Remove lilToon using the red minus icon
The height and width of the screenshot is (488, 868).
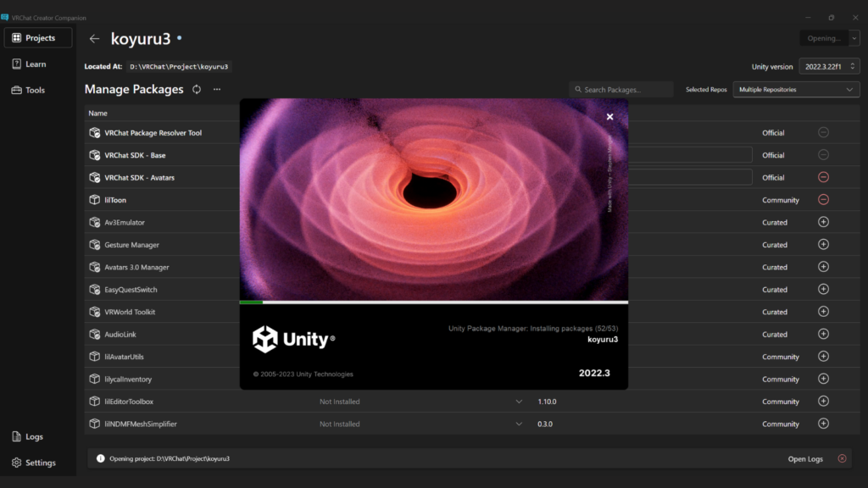(x=822, y=200)
